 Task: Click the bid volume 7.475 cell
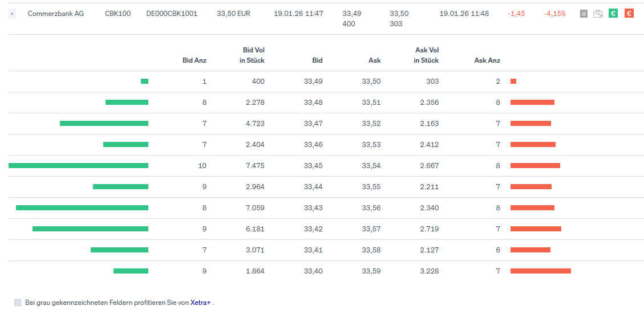255,166
